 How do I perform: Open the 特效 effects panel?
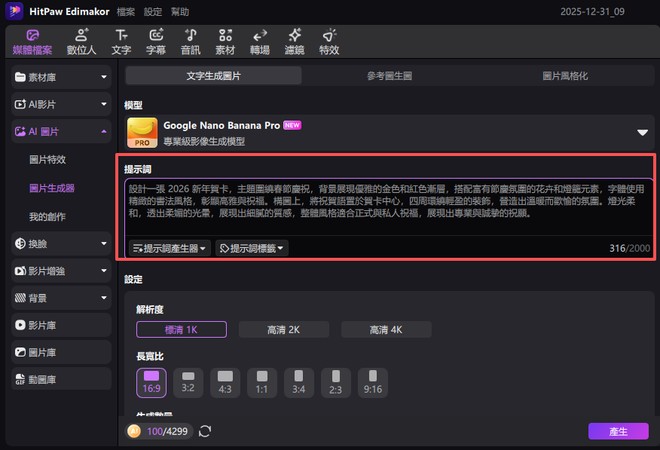(329, 42)
